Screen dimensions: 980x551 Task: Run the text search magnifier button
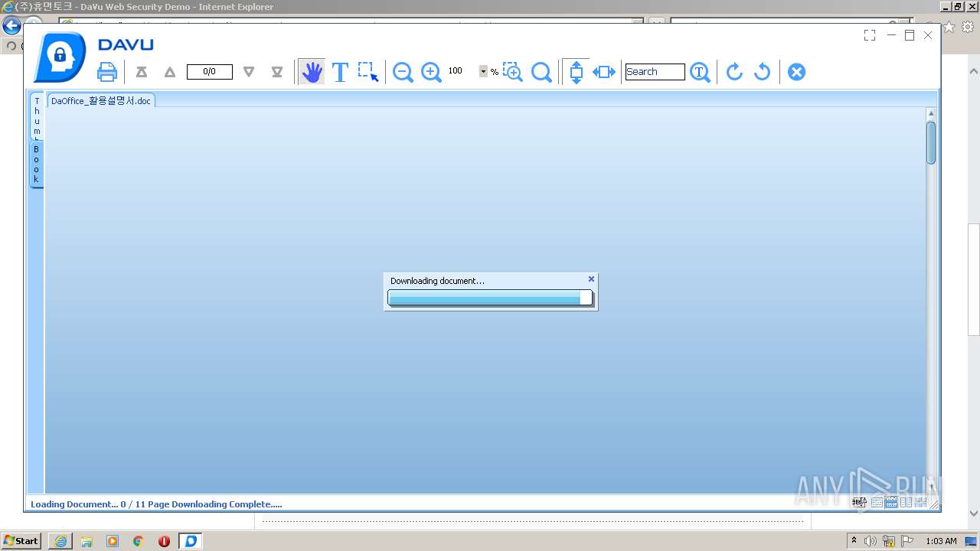(x=700, y=72)
